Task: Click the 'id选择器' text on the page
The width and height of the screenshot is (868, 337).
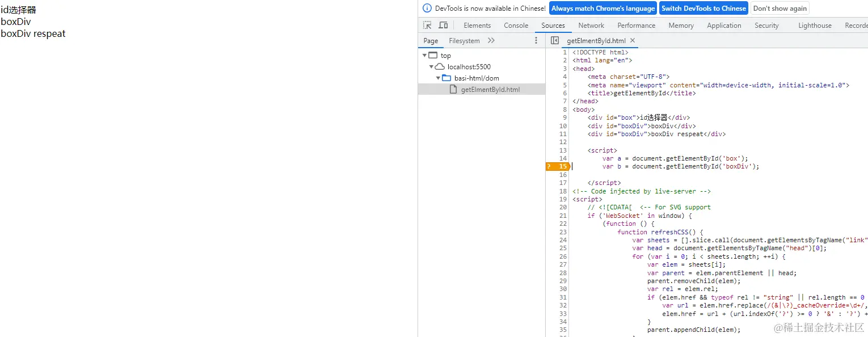Action: click(x=18, y=10)
